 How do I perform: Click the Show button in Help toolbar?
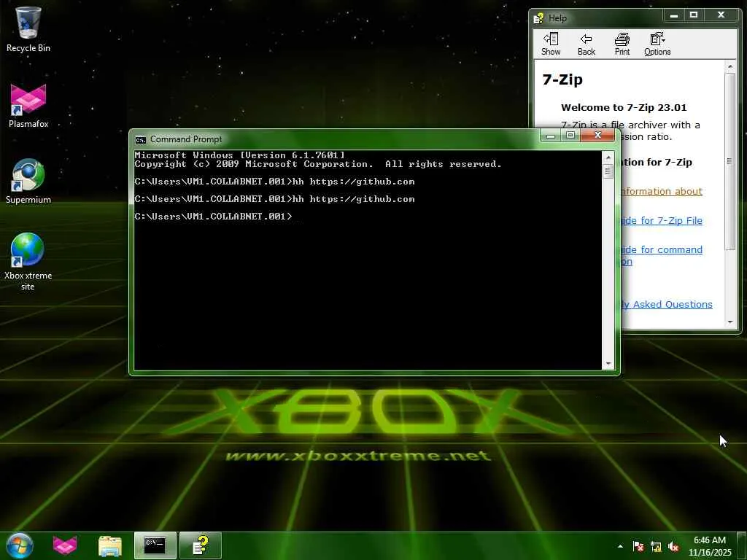tap(551, 44)
